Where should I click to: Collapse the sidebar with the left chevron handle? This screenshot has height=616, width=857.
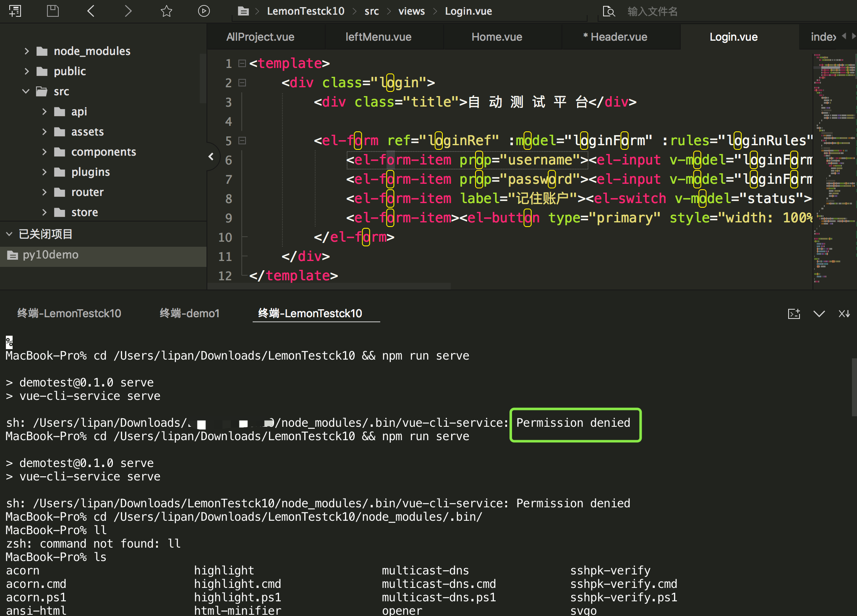[x=211, y=157]
